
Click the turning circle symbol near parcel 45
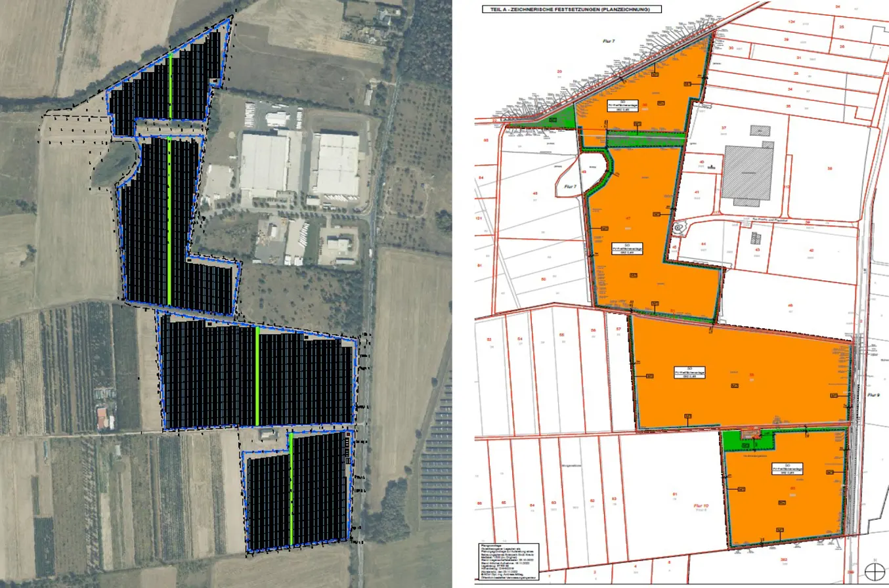point(678,229)
